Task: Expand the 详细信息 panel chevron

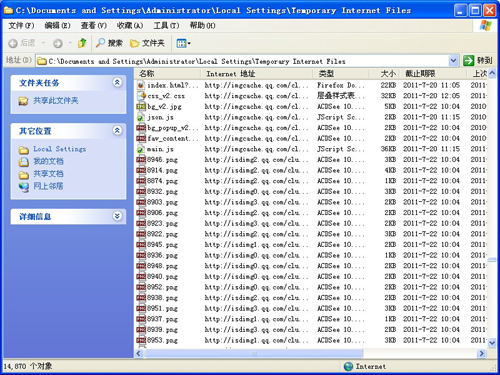Action: click(x=117, y=216)
